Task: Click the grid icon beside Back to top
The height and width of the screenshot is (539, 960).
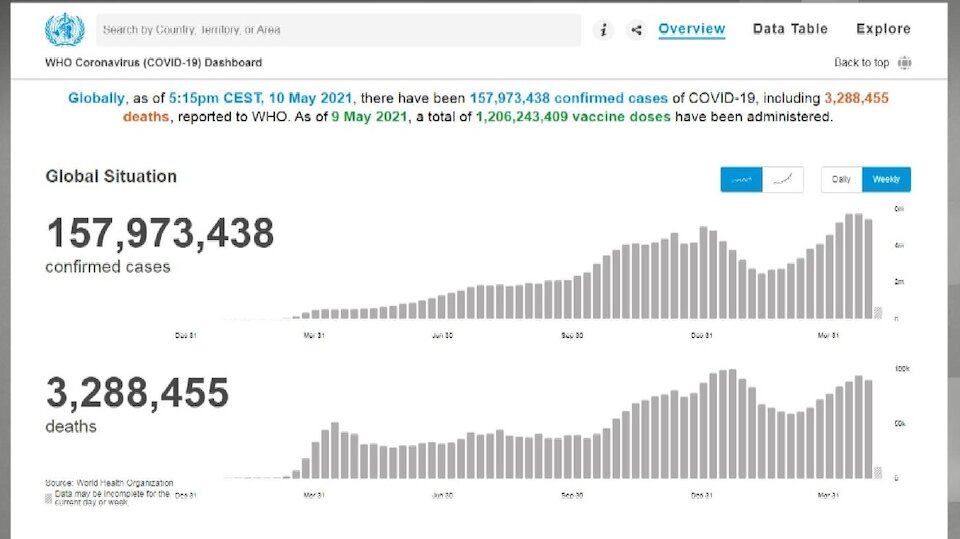Action: 904,62
